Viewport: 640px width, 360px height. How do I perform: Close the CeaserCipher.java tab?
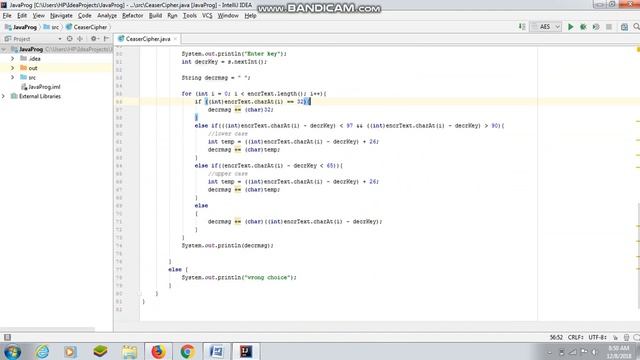click(176, 39)
